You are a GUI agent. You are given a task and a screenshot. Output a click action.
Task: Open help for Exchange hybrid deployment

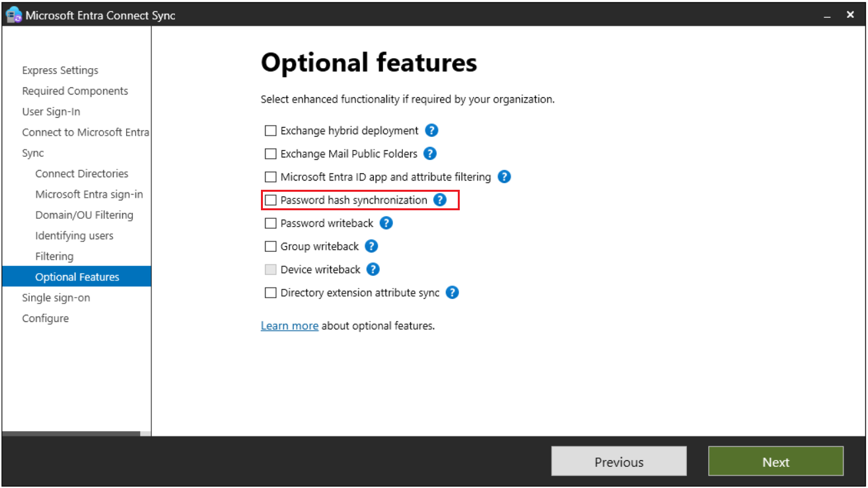(x=431, y=130)
